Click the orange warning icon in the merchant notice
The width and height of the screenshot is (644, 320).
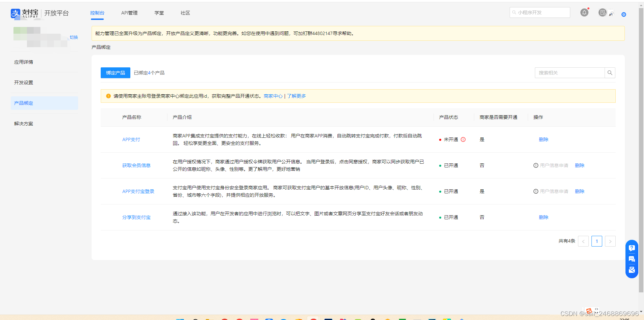108,96
